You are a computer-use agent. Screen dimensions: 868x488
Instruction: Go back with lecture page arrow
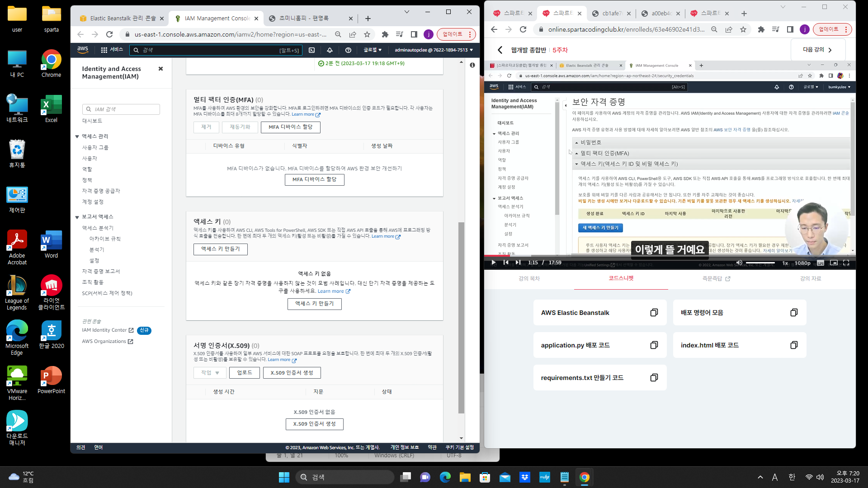[x=500, y=50]
